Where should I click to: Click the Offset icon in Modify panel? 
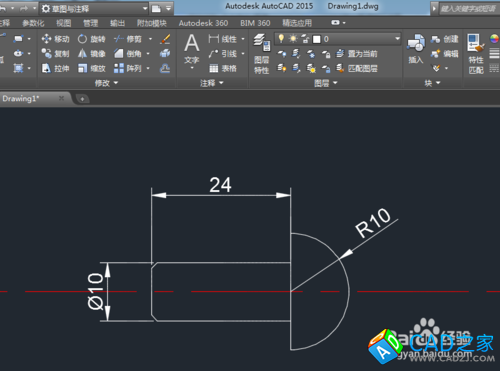[165, 68]
